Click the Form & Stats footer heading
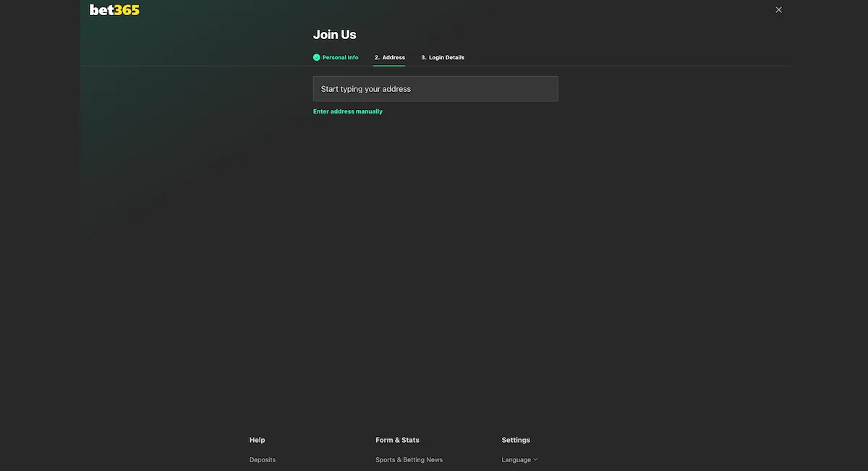 397,440
